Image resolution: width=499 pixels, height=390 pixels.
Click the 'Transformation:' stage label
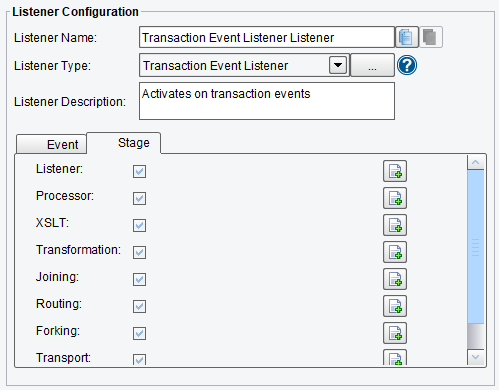pos(78,250)
